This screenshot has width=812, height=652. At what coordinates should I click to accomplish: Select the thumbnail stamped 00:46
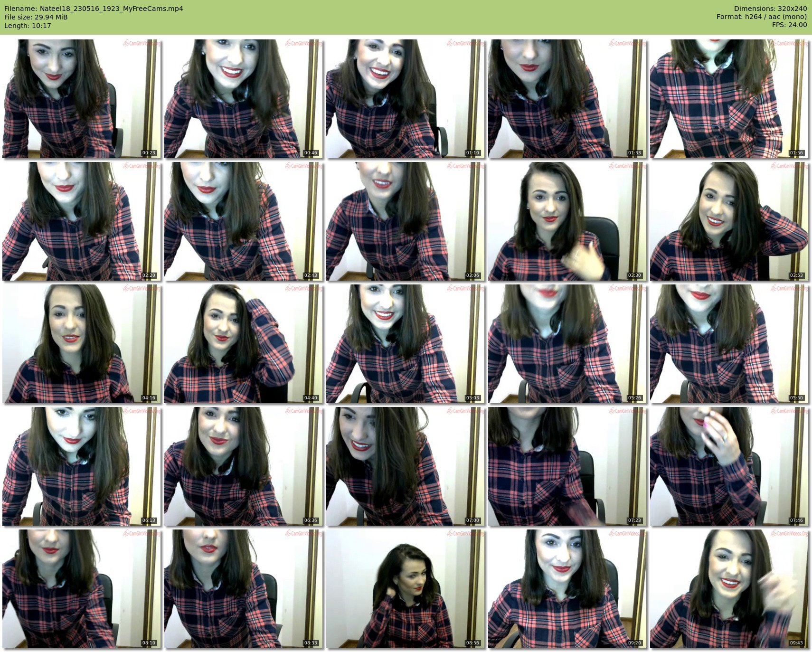(x=244, y=99)
